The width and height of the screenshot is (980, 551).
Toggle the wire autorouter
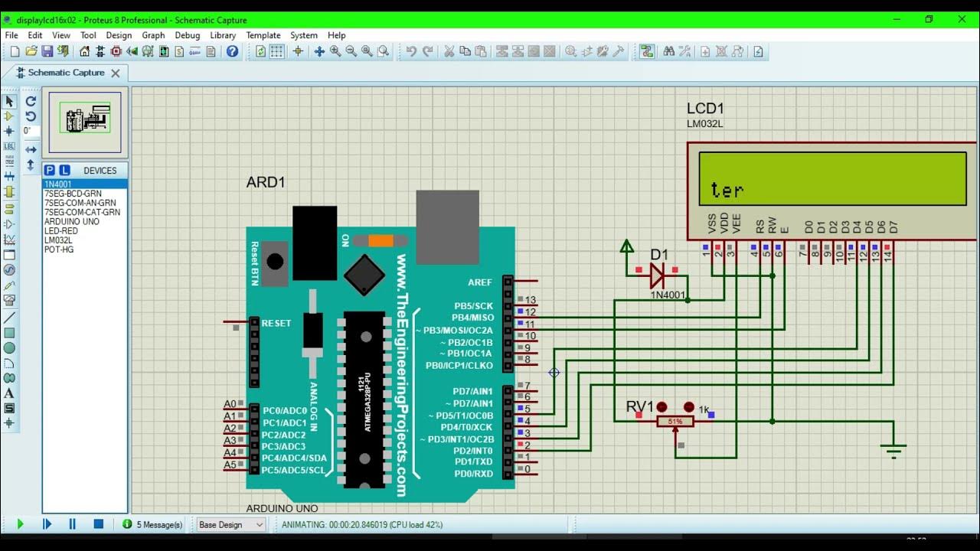tap(648, 51)
